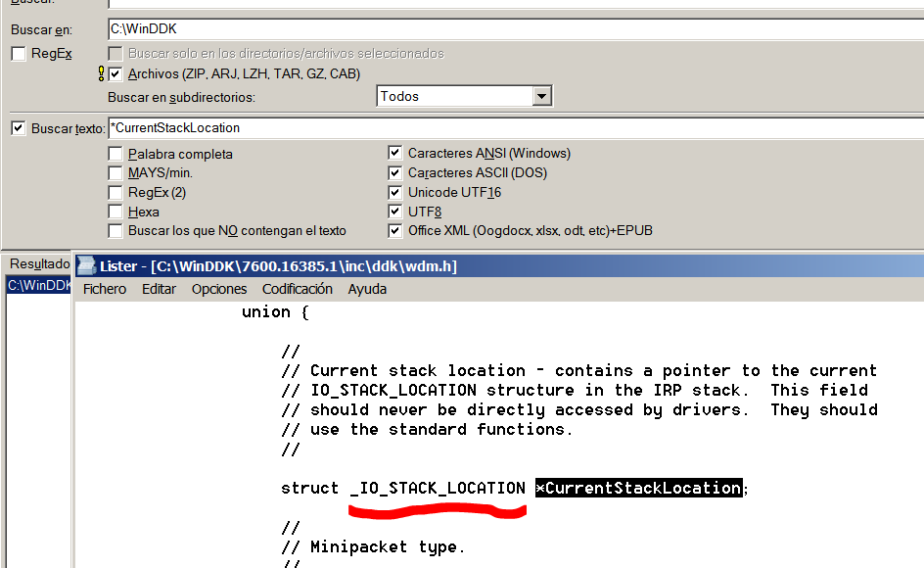
Task: Click the Buscar texto input field
Action: click(509, 127)
